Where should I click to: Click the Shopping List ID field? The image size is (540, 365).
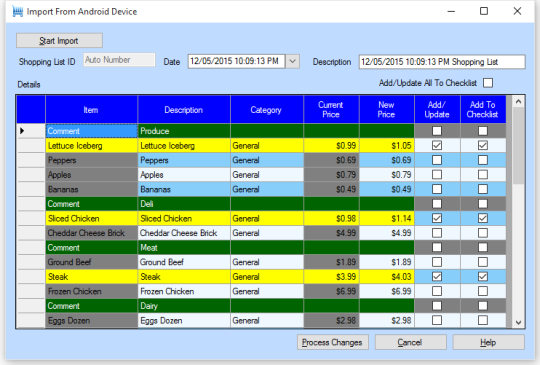click(x=119, y=60)
